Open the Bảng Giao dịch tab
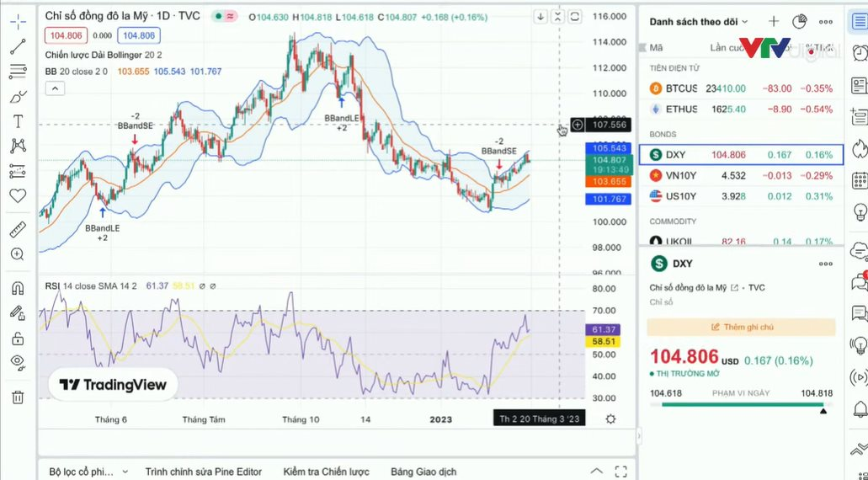Image resolution: width=868 pixels, height=480 pixels. 423,472
